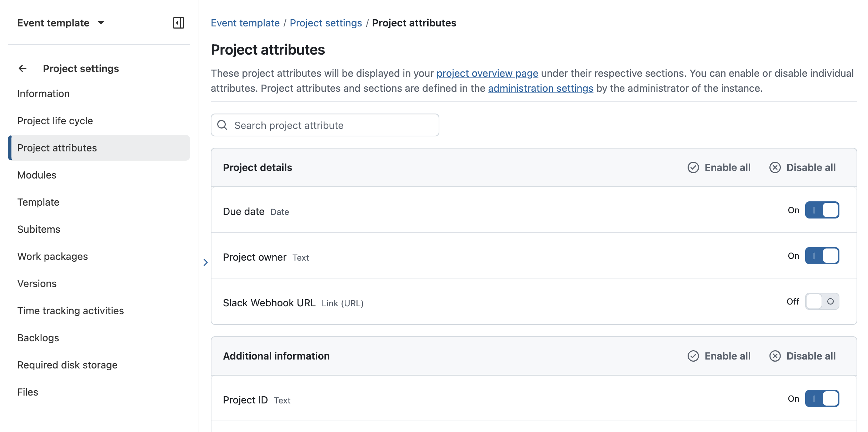Click the circled X icon under Additional information Disable all
The image size is (868, 432).
[775, 356]
